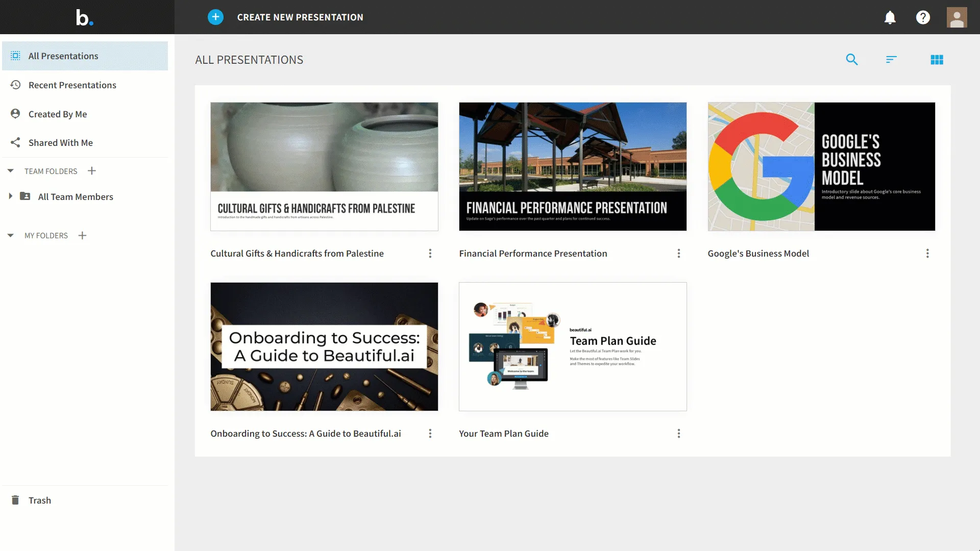The height and width of the screenshot is (551, 980).
Task: Open options menu for Onboarding to Success
Action: (x=430, y=434)
